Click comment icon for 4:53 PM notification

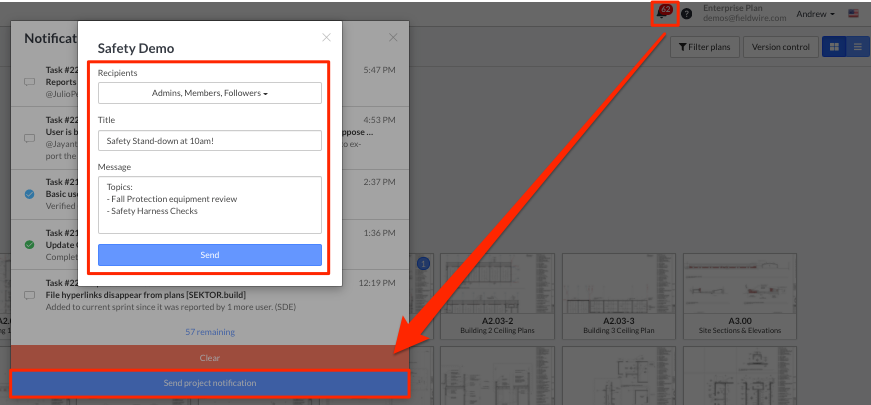click(29, 139)
